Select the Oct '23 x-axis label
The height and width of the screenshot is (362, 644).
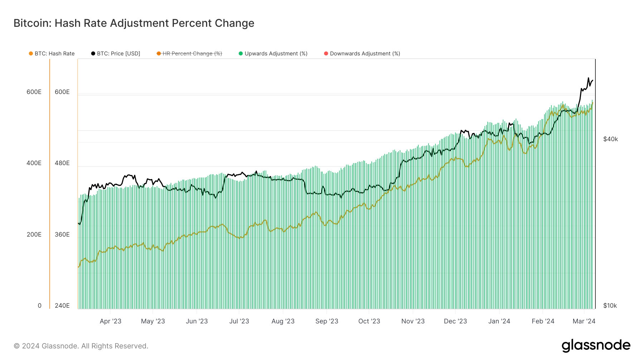click(369, 321)
